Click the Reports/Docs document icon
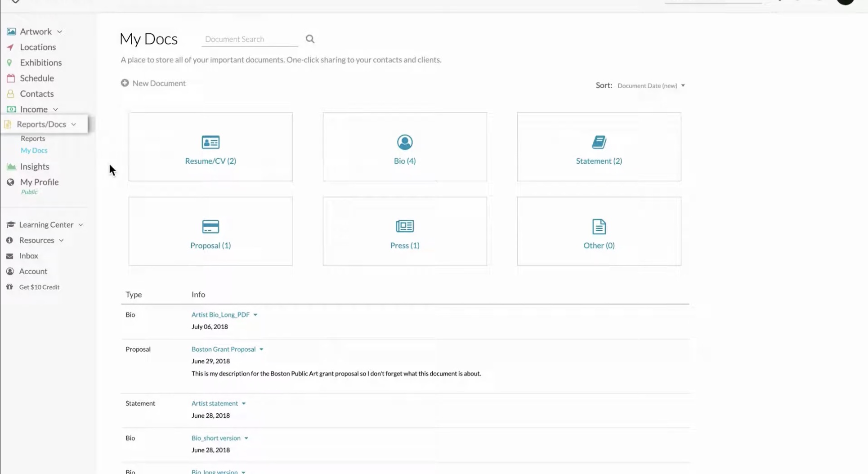 [8, 124]
